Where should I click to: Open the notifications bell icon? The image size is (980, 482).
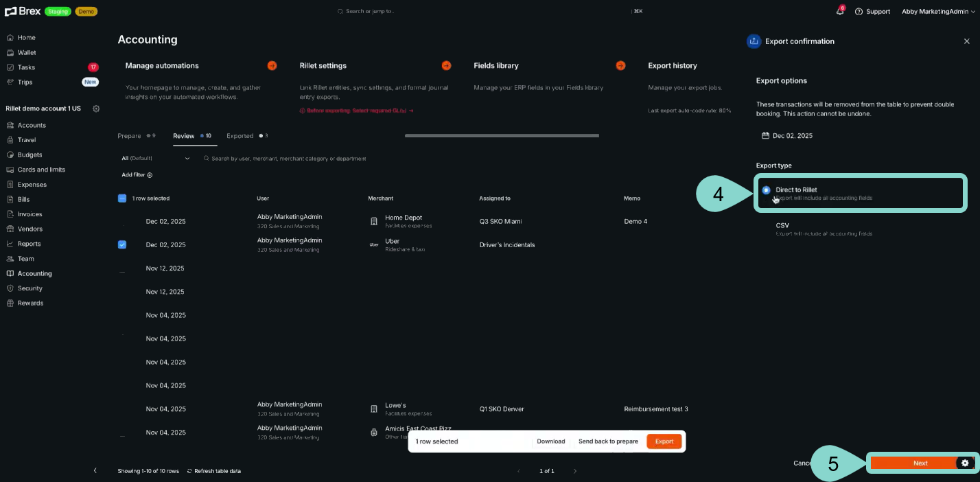coord(839,12)
